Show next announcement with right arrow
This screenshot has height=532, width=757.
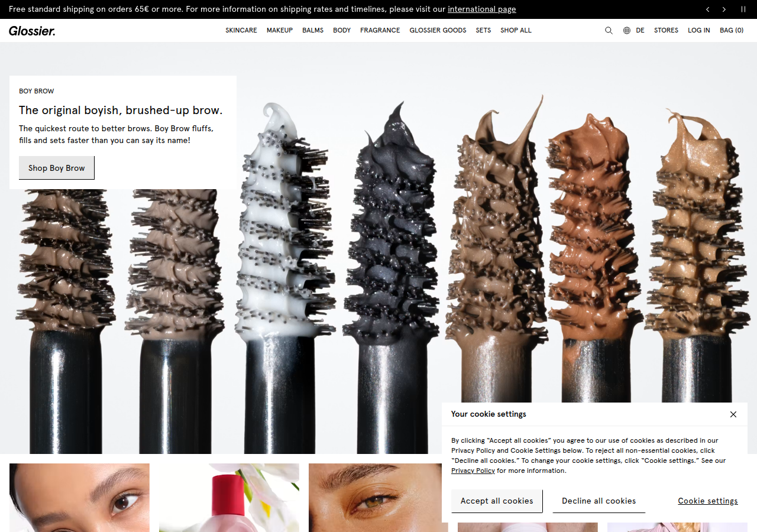coord(724,9)
